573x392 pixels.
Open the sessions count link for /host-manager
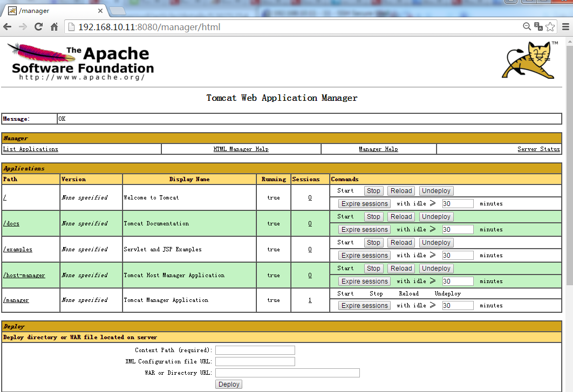[310, 276]
